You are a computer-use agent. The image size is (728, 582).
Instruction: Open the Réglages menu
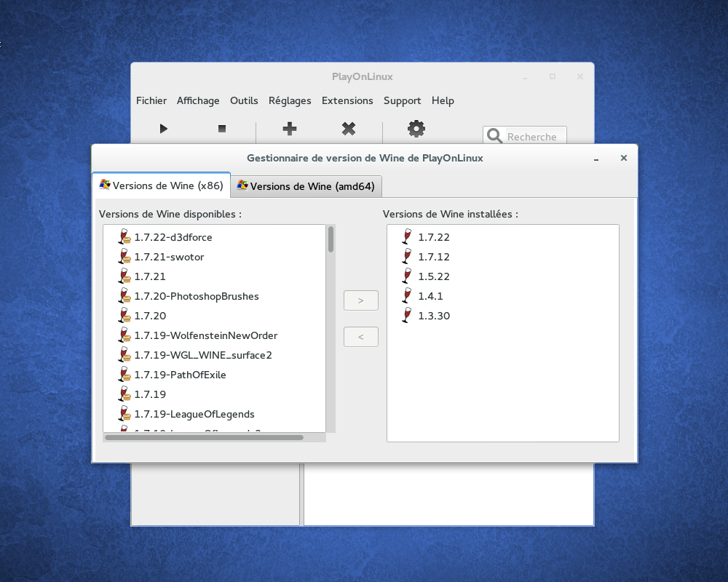tap(290, 100)
